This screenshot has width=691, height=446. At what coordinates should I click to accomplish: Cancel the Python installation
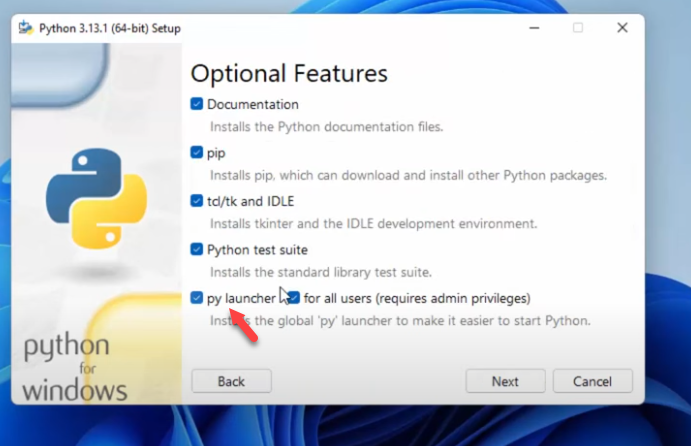click(x=592, y=381)
